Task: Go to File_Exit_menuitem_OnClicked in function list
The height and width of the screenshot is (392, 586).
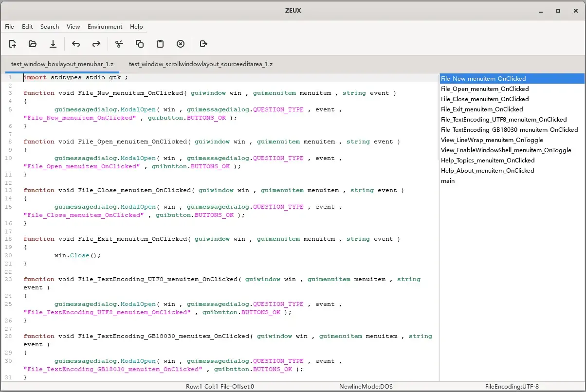Action: point(512,109)
